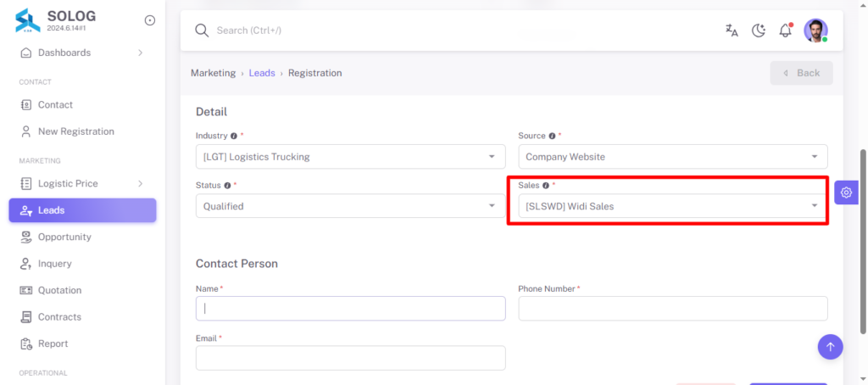The image size is (868, 385).
Task: Click the language translate icon
Action: [732, 31]
